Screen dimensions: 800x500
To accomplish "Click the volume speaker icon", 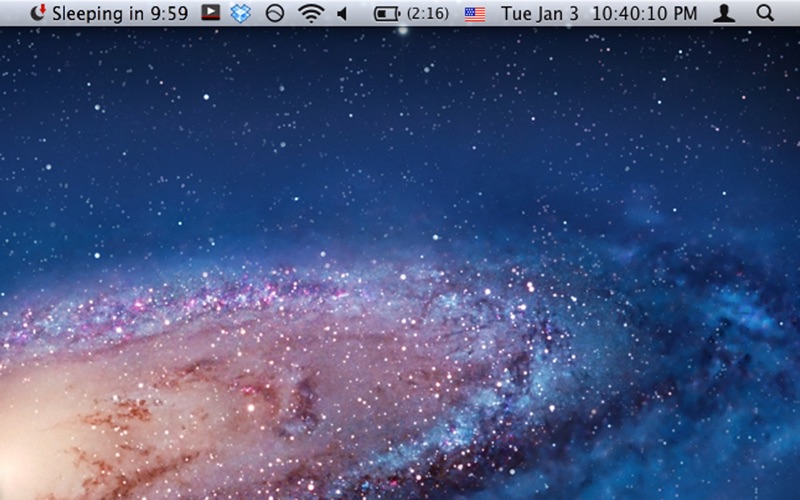I will [x=342, y=14].
